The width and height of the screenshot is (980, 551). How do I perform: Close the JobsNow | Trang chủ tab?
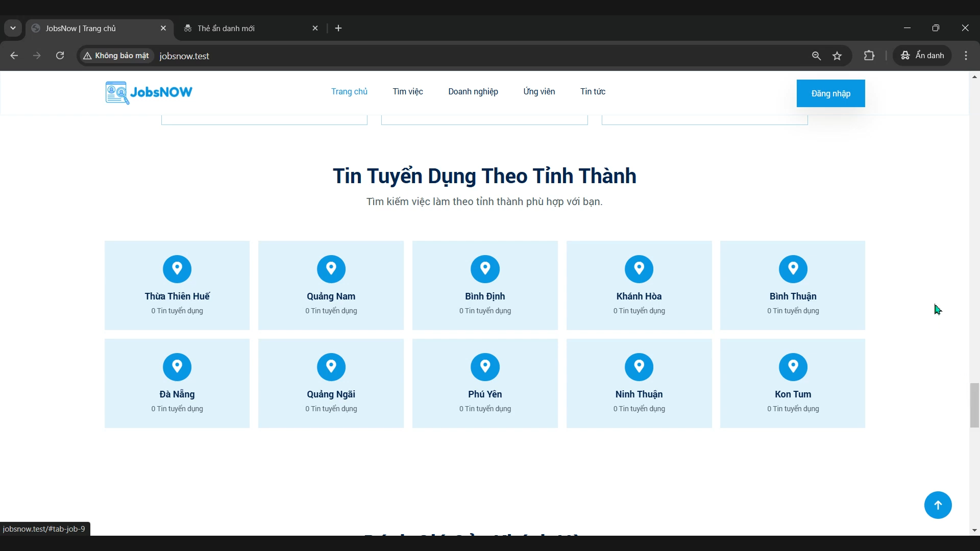tap(163, 29)
